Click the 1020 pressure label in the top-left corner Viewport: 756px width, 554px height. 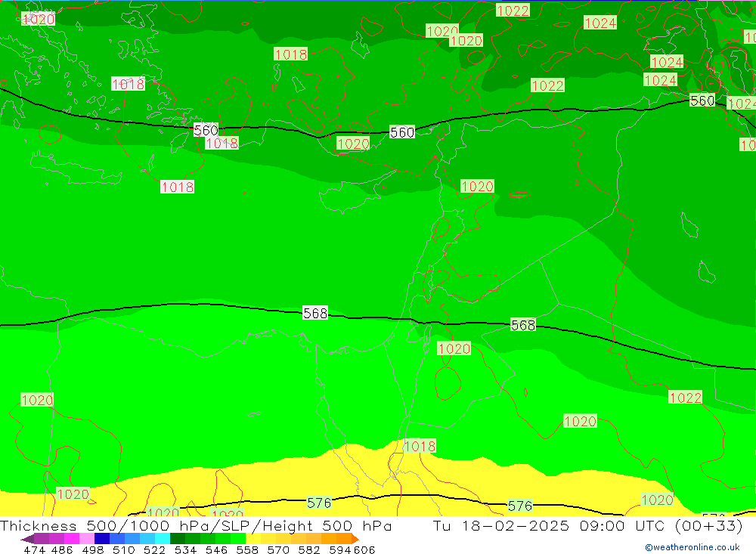point(39,20)
